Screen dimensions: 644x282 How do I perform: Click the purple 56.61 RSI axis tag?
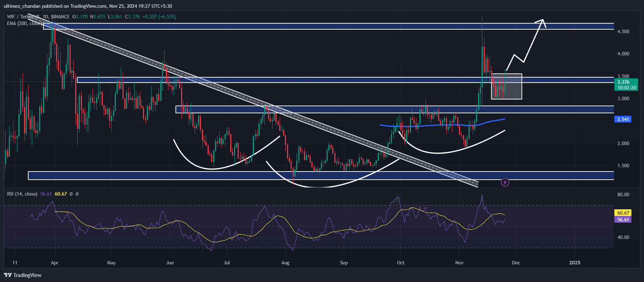tap(623, 220)
